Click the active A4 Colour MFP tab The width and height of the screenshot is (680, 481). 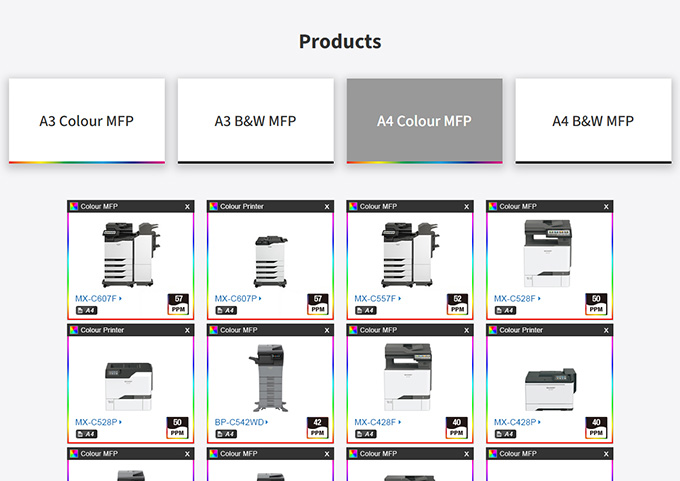[x=424, y=121]
